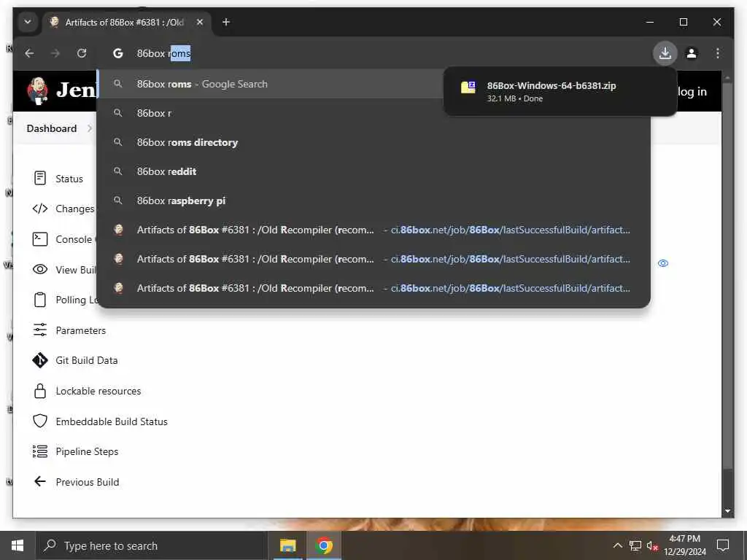Expand the Dashboard breadcrumb chevron
This screenshot has width=747, height=560.
tap(90, 128)
